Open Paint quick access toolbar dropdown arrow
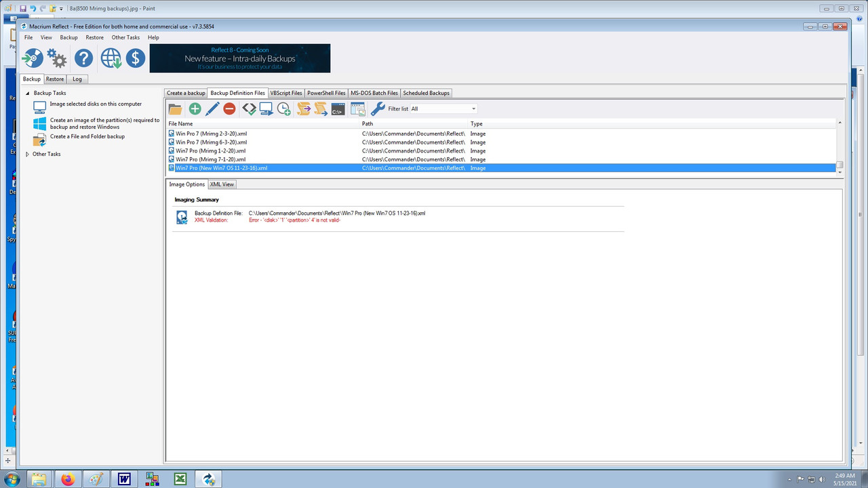This screenshot has height=488, width=868. pos(62,9)
